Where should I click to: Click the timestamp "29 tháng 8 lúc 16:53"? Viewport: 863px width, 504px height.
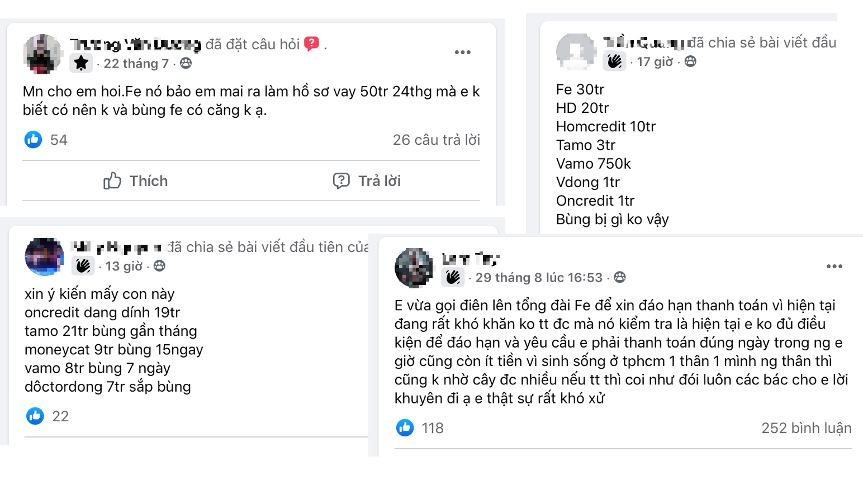point(540,277)
